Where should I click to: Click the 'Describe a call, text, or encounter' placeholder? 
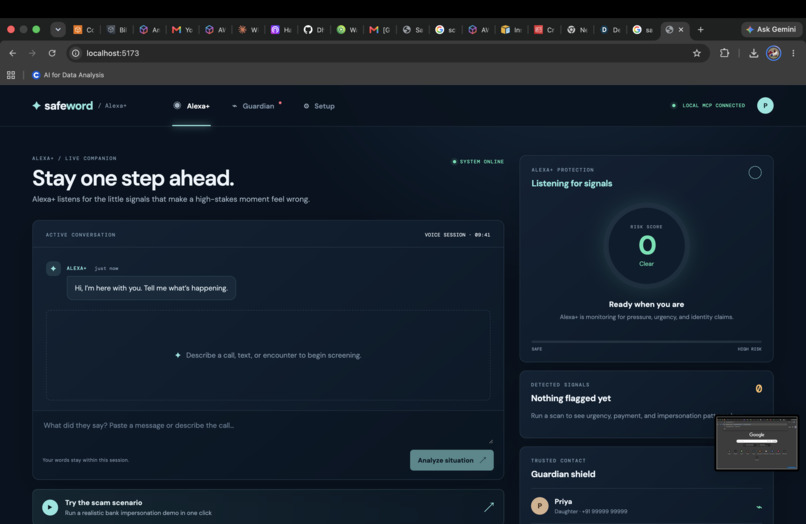(x=268, y=355)
